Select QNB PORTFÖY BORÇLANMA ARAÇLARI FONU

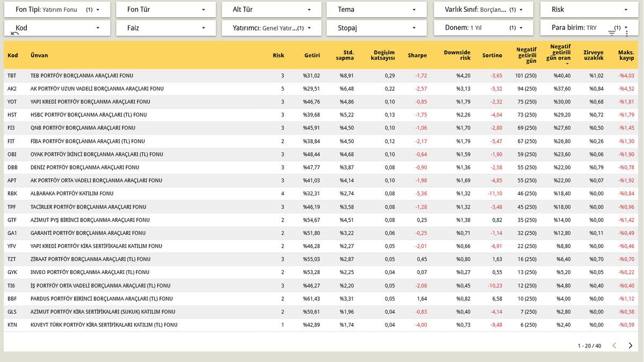tap(83, 128)
